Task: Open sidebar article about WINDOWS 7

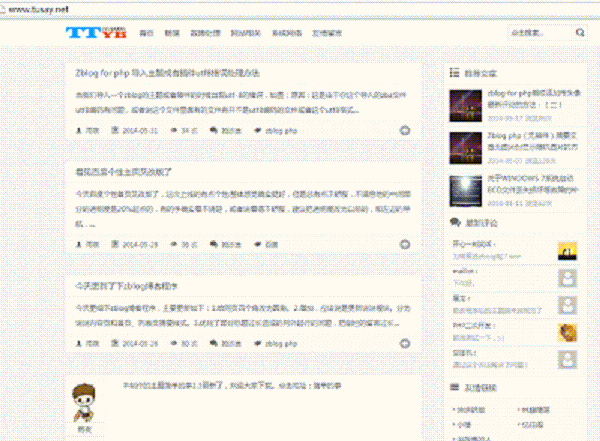Action: 532,184
